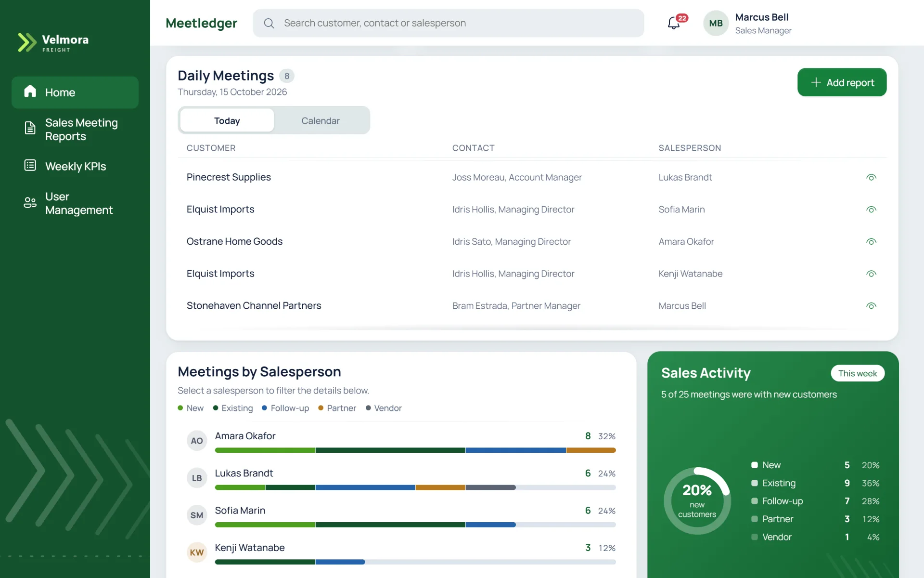Select the Sofia Marin salesperson row name
The image size is (924, 578).
tap(240, 511)
